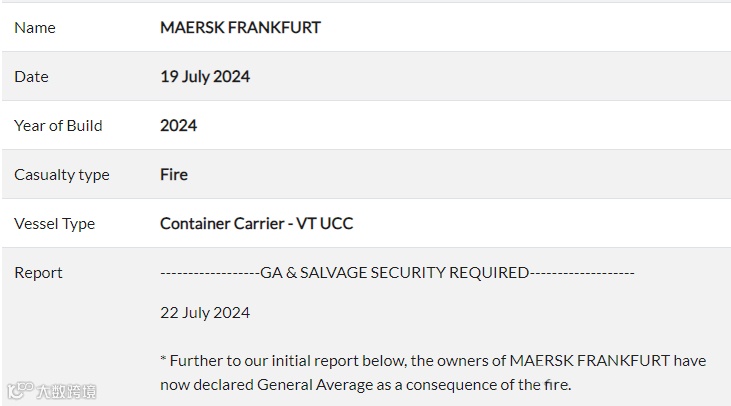This screenshot has width=731, height=406.
Task: Click the Casualty type label
Action: tap(62, 175)
